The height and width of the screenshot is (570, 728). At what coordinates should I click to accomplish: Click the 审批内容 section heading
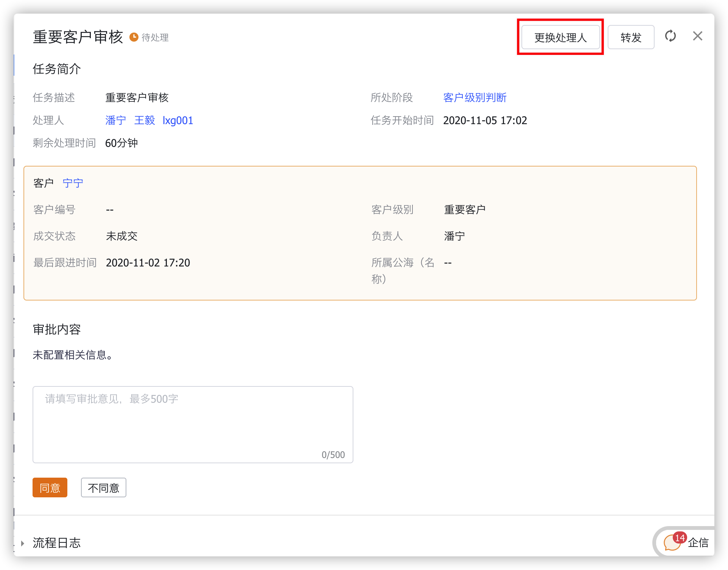click(57, 329)
